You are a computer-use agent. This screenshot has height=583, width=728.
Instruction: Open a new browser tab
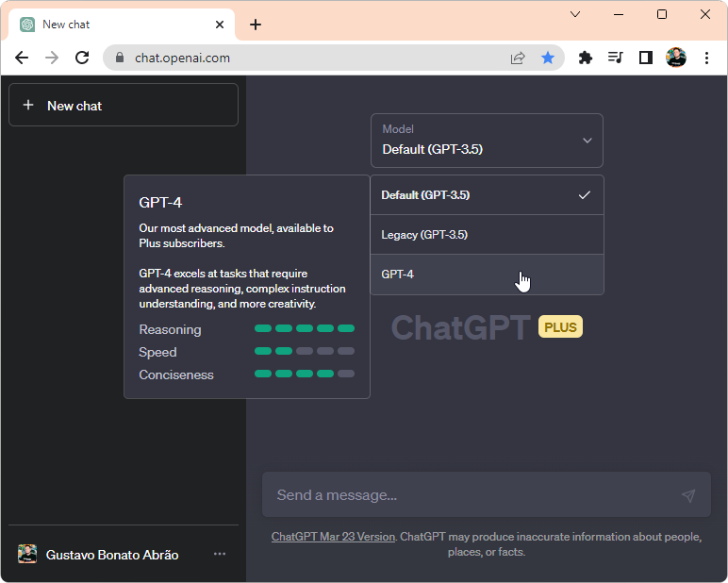256,25
